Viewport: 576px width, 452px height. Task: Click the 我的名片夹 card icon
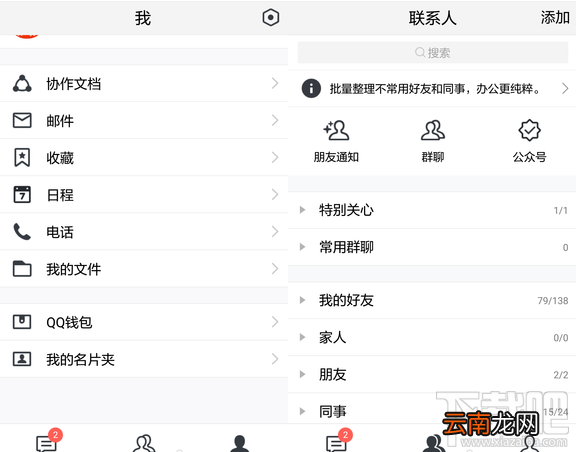tap(22, 359)
